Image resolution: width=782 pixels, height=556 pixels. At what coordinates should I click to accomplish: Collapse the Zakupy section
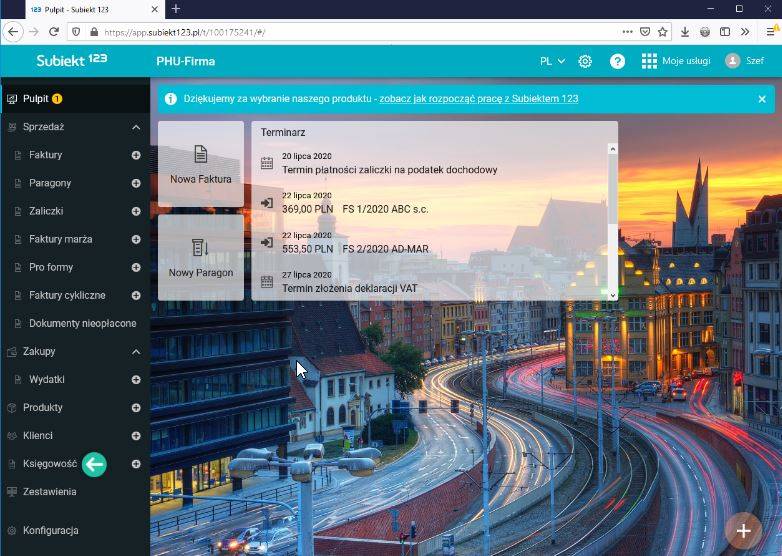coord(136,352)
